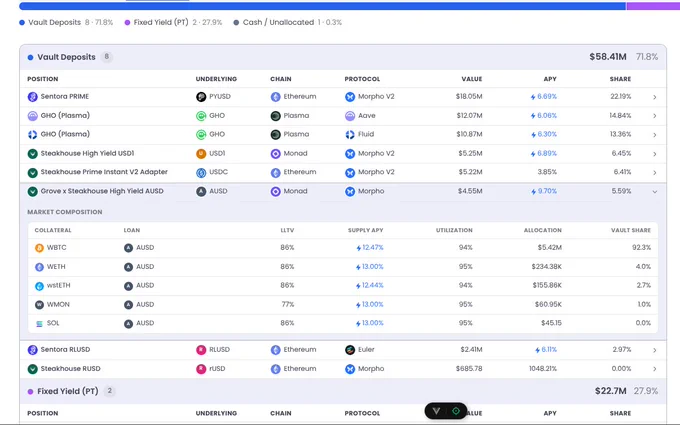The image size is (680, 425).
Task: Click the $45.15 SOL allocation
Action: 551,323
